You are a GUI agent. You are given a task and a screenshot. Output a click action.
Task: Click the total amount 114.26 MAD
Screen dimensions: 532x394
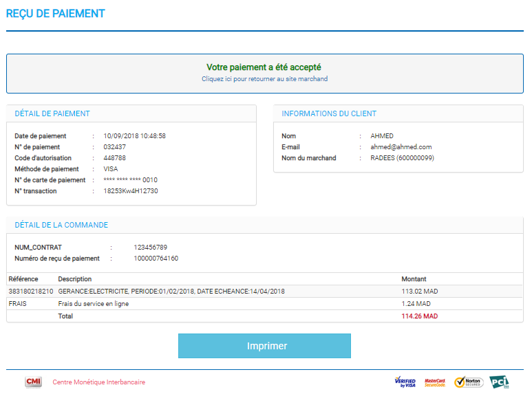point(420,316)
